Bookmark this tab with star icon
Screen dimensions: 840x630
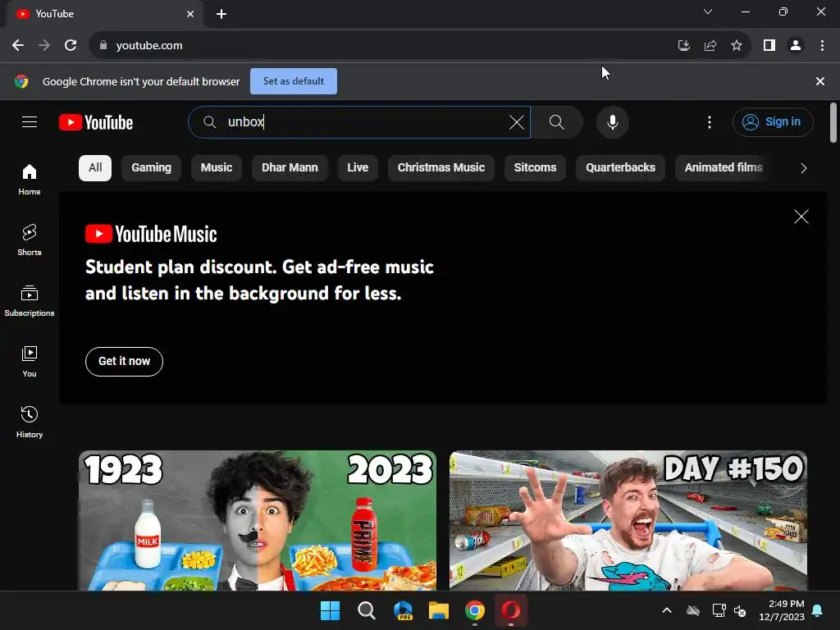point(737,46)
